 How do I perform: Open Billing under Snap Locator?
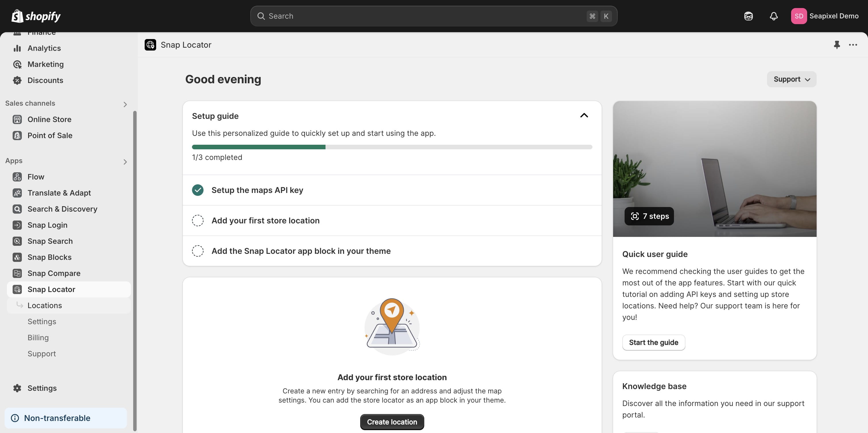pos(38,338)
